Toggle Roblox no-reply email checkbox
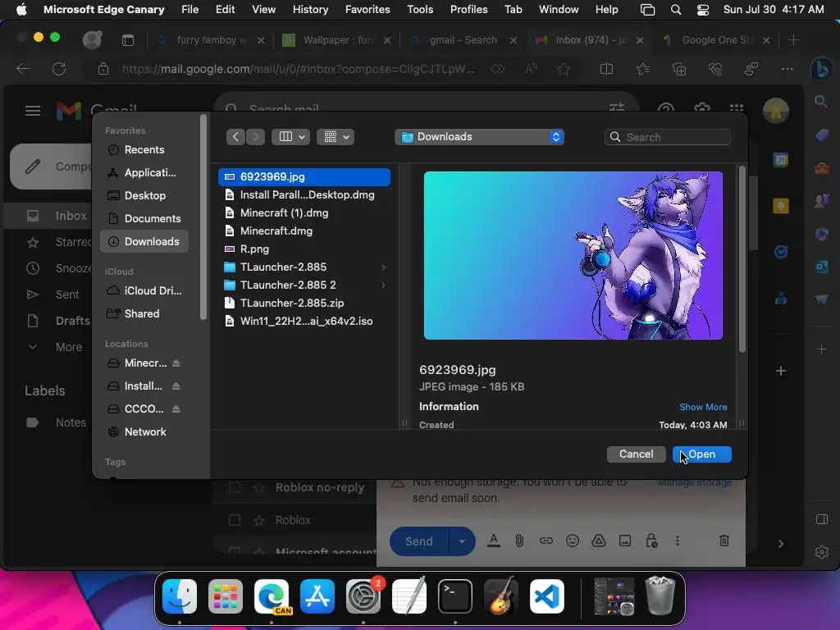 point(234,488)
